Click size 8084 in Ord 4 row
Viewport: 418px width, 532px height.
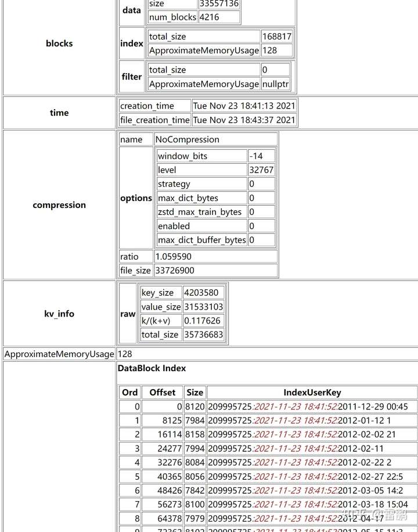(194, 462)
